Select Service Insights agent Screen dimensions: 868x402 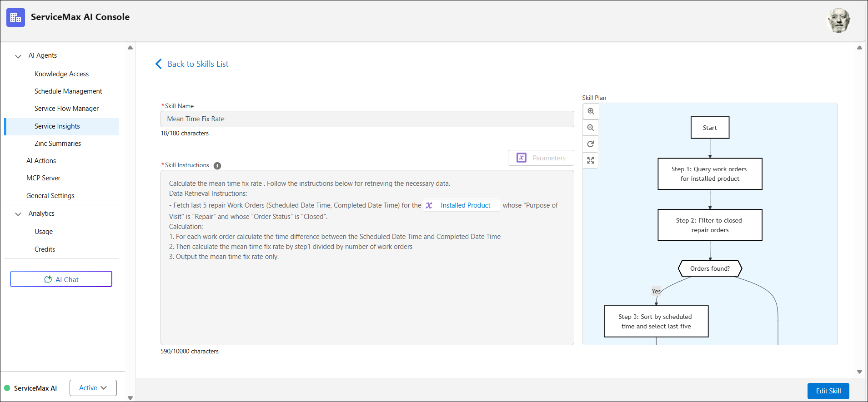pyautogui.click(x=61, y=126)
